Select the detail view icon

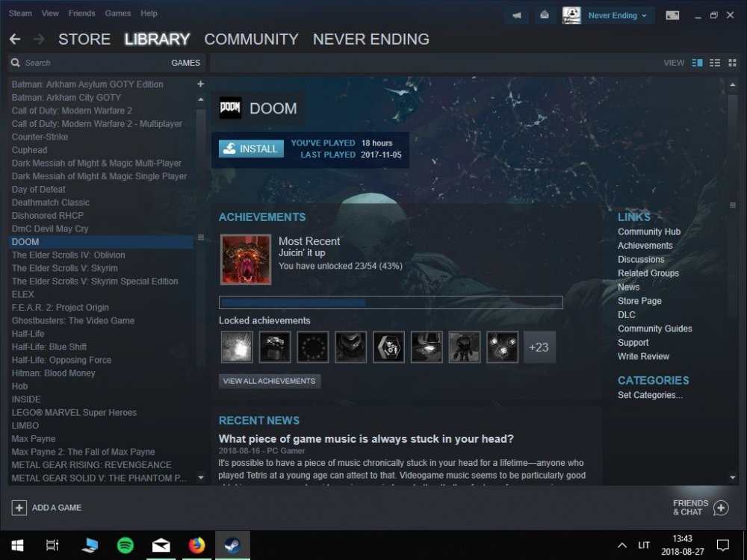point(697,63)
